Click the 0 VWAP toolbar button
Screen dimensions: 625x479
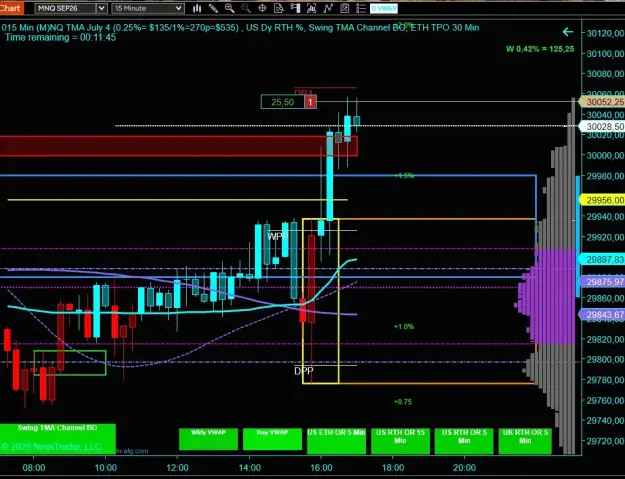[x=383, y=8]
